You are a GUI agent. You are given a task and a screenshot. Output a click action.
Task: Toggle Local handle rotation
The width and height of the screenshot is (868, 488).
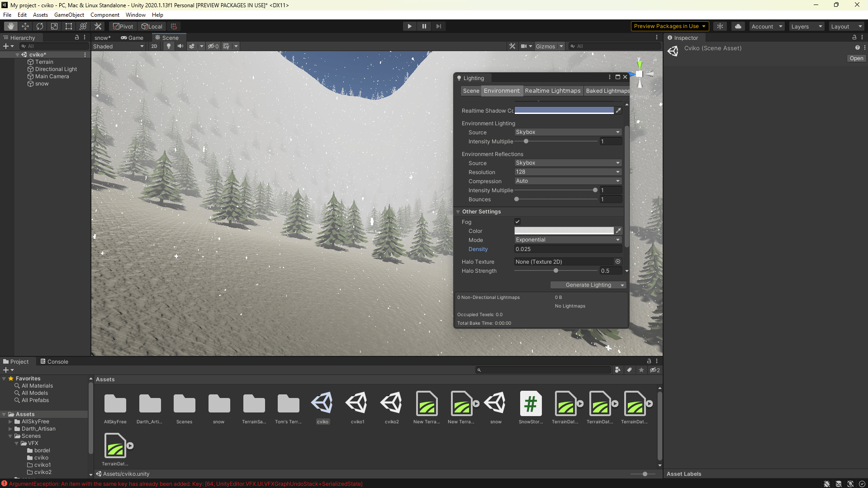tap(152, 26)
